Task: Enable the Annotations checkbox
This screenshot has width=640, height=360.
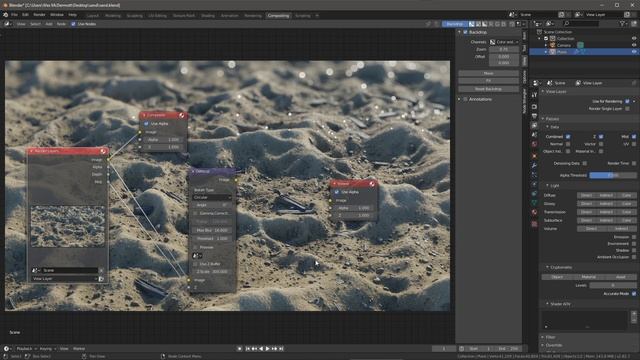Action: coord(465,100)
